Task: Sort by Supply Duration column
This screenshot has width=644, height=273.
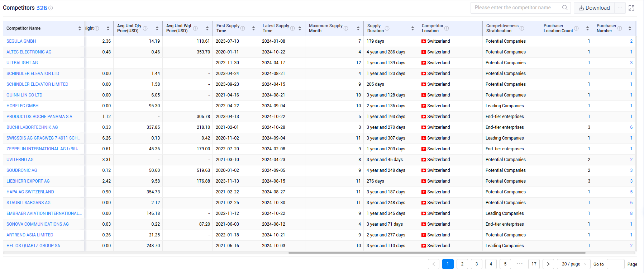Action: (x=412, y=28)
